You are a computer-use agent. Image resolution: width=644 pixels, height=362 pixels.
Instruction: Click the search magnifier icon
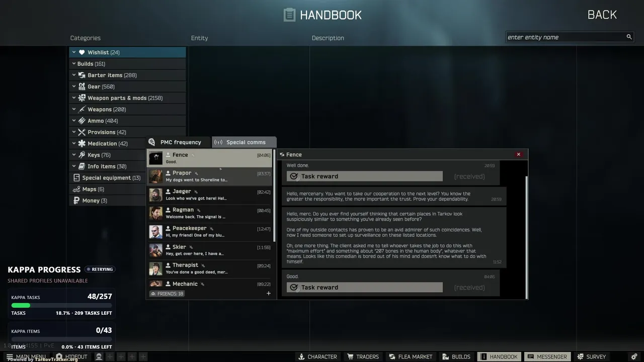coord(629,37)
